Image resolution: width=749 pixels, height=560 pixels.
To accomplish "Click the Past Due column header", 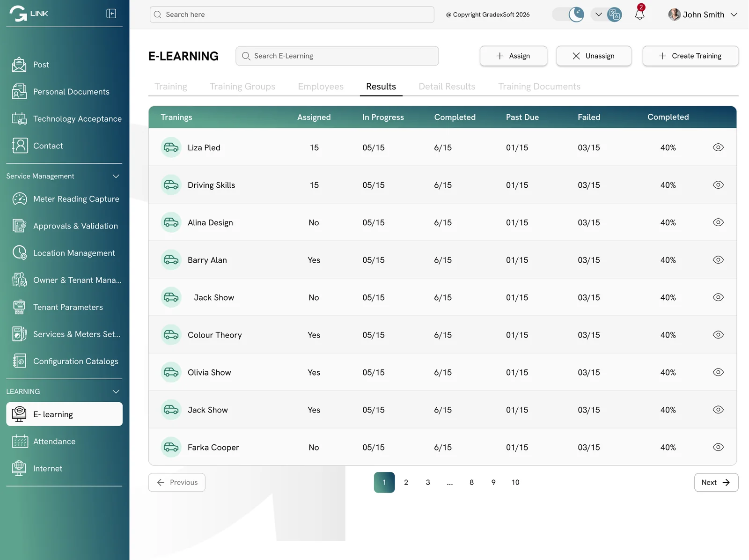I will (522, 118).
